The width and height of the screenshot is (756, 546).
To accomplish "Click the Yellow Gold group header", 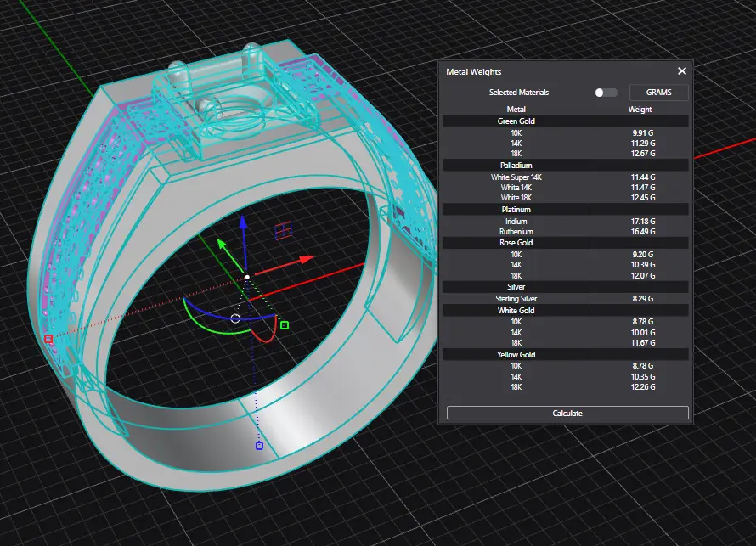I will 516,354.
